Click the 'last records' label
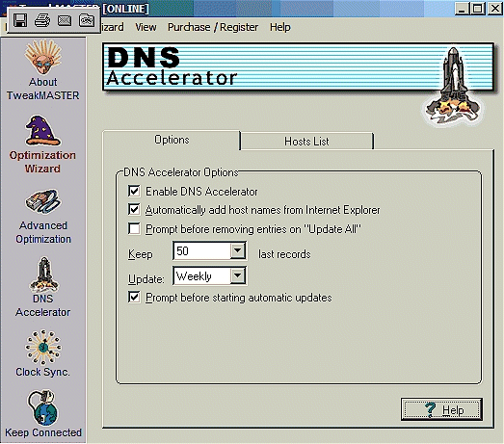The width and height of the screenshot is (504, 444). (284, 254)
